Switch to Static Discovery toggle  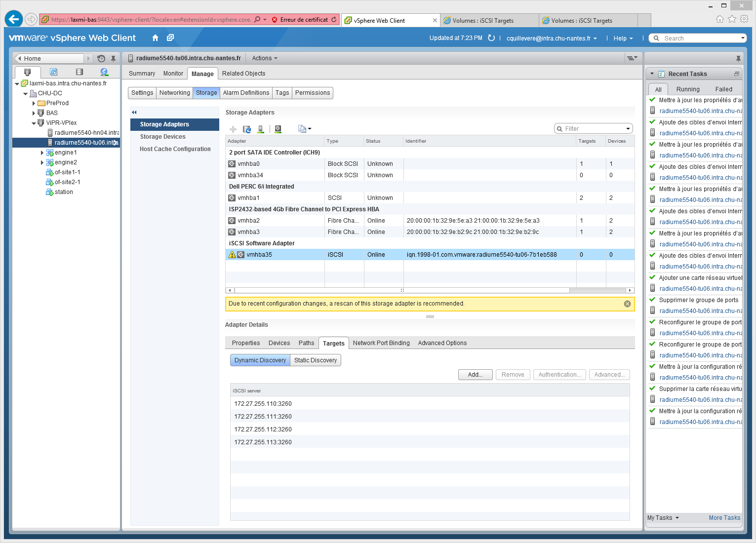point(316,360)
